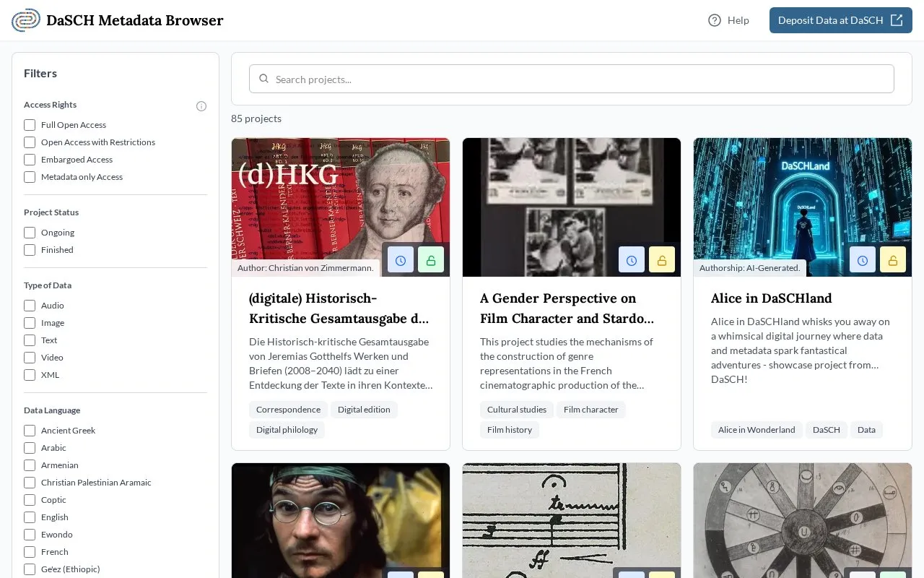Click the clock status icon on (d)HKG card
The image size is (924, 578).
click(401, 260)
